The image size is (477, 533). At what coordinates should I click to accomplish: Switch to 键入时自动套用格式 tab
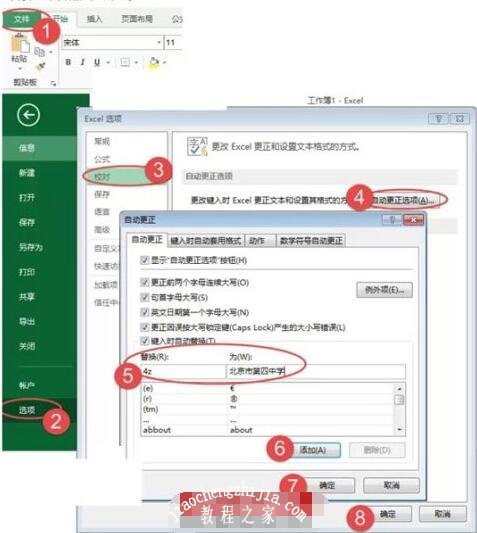click(206, 241)
